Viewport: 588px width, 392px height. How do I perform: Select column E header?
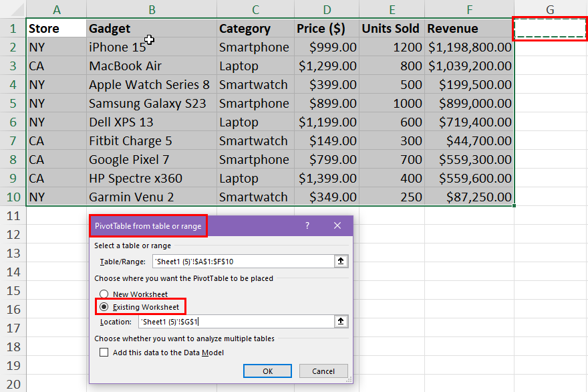click(392, 9)
